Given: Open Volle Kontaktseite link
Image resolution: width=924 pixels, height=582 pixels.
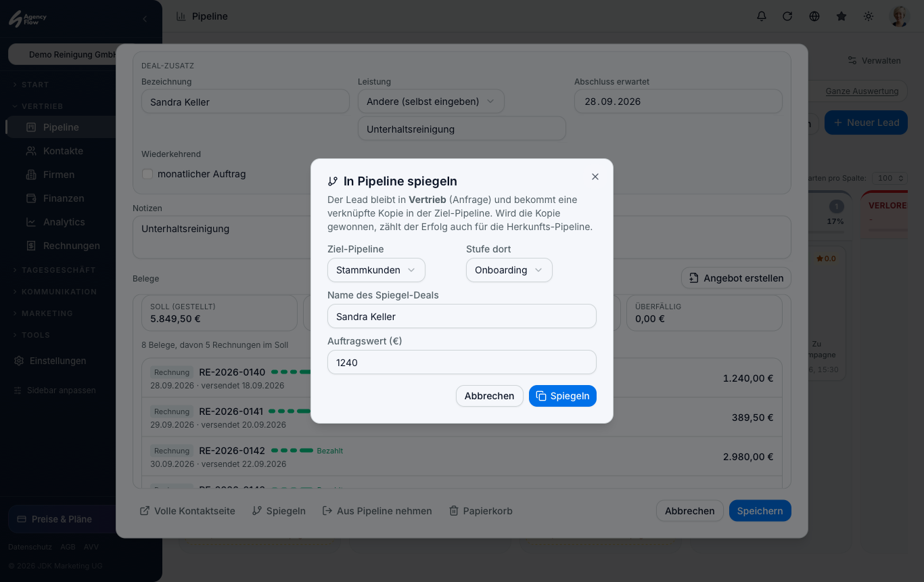Looking at the screenshot, I should [187, 511].
